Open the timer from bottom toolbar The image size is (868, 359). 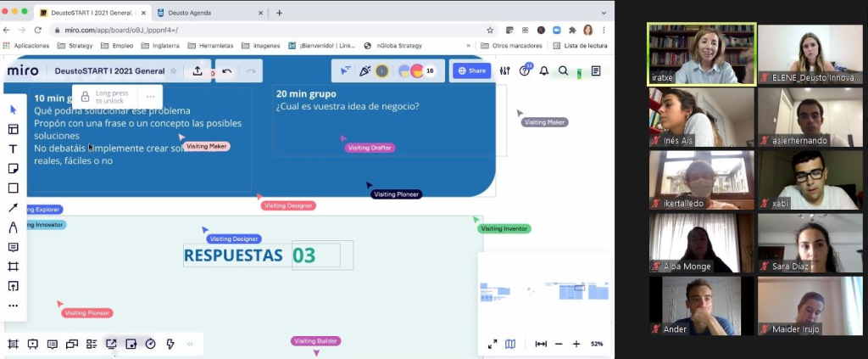click(x=151, y=344)
